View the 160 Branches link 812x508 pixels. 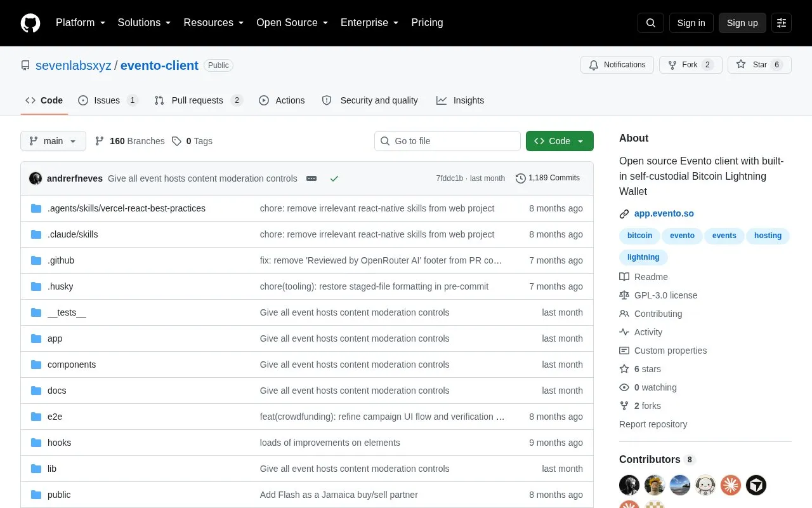click(x=129, y=141)
